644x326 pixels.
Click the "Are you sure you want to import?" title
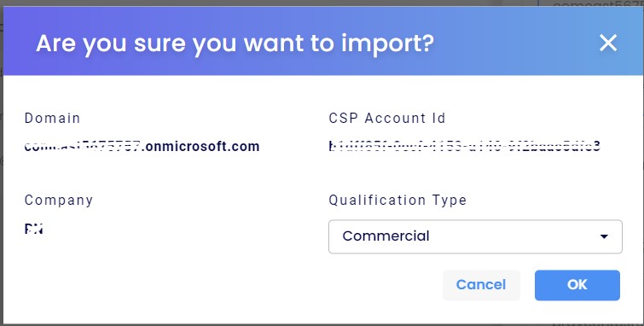(235, 44)
